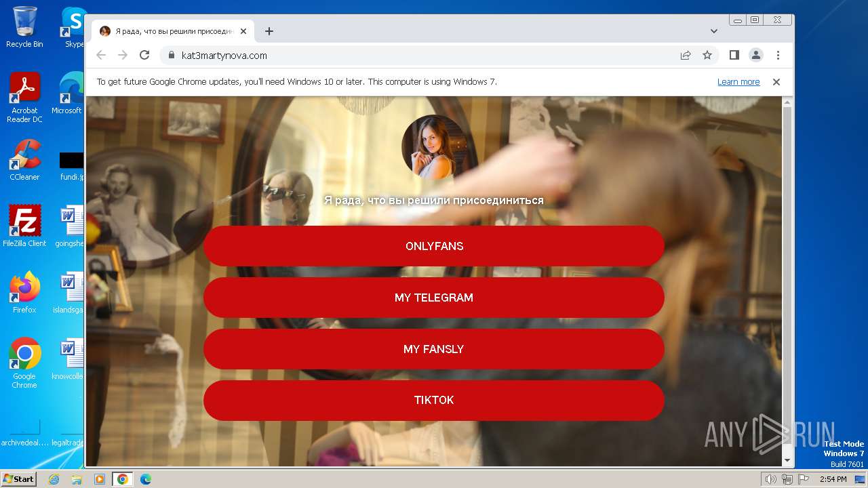
Task: Open Microsoft Edge from the taskbar
Action: click(x=146, y=479)
